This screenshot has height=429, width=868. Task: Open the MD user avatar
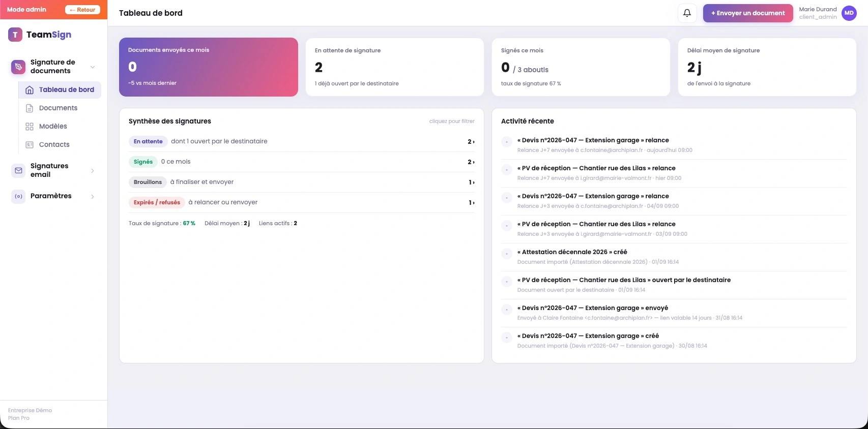[849, 13]
